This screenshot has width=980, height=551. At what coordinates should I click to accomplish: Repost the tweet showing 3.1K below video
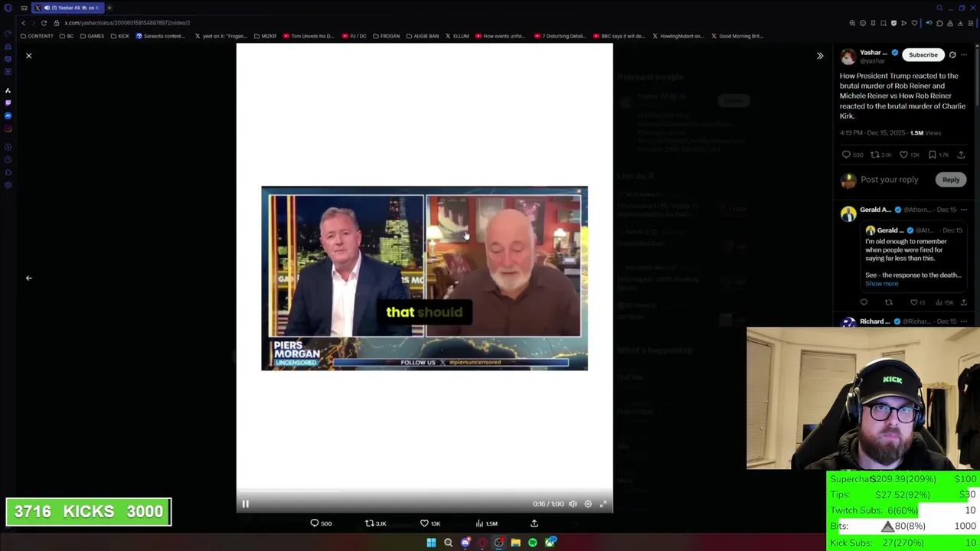pos(375,523)
